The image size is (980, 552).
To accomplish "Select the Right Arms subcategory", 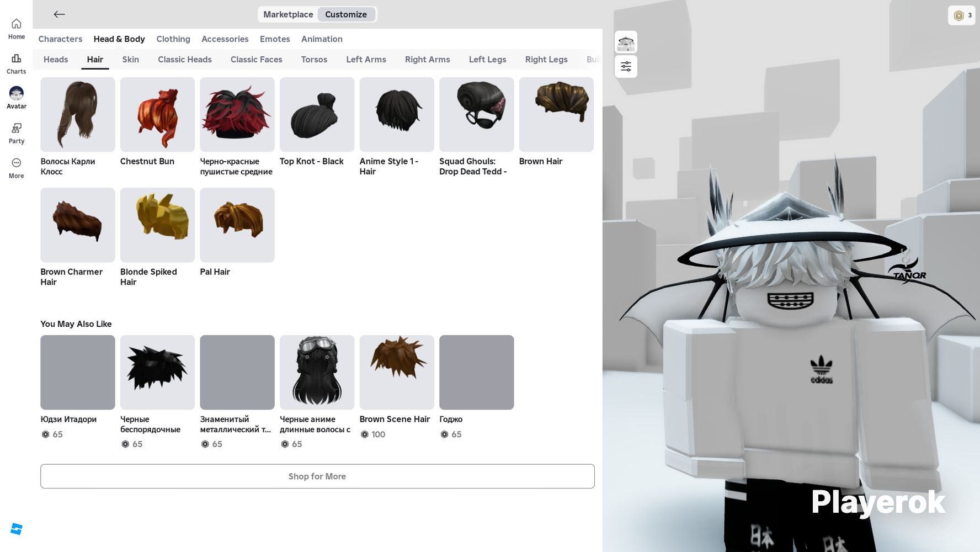I will [428, 60].
